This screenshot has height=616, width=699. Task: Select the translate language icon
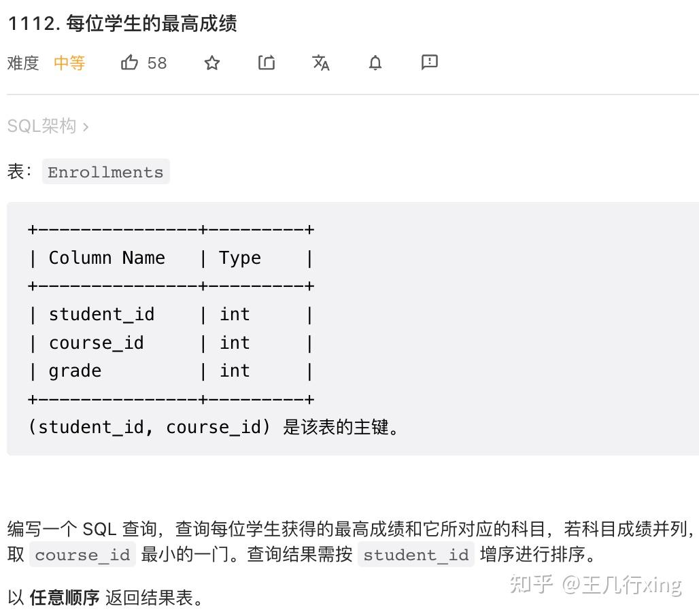pyautogui.click(x=320, y=63)
